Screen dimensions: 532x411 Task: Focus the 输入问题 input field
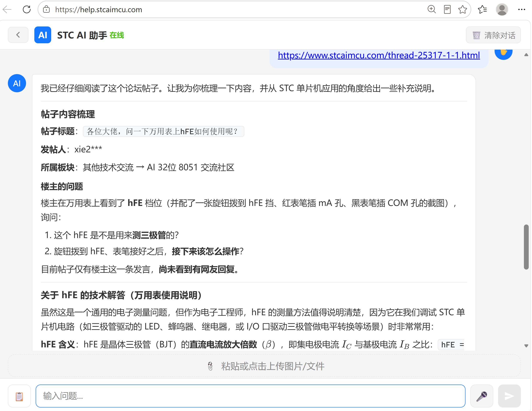pos(250,396)
